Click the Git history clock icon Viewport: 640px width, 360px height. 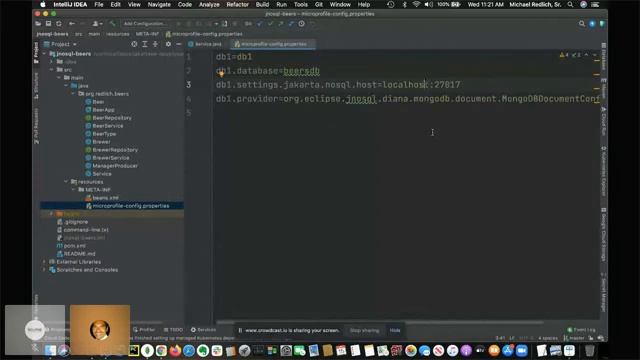click(302, 24)
